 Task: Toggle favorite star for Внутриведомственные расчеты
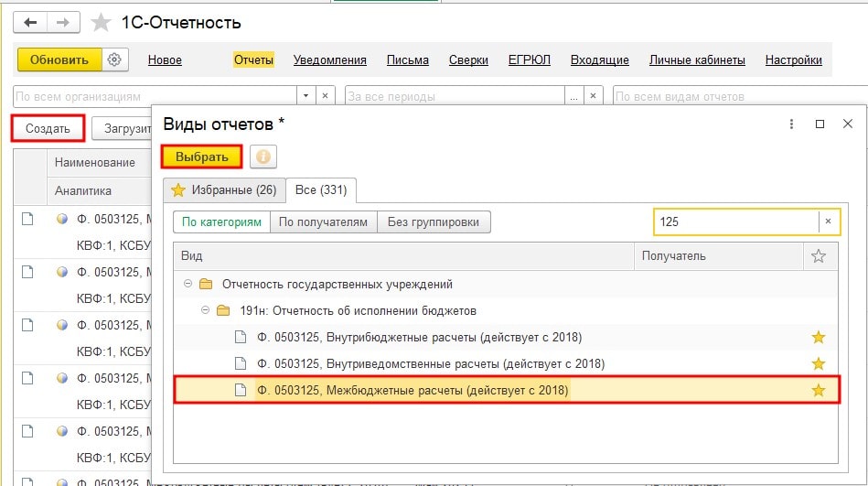(819, 364)
